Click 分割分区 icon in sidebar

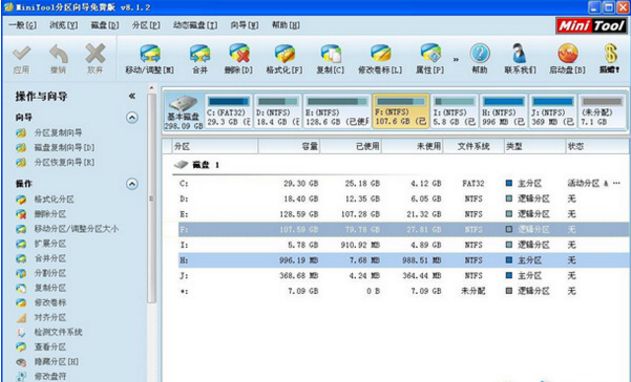pyautogui.click(x=21, y=273)
